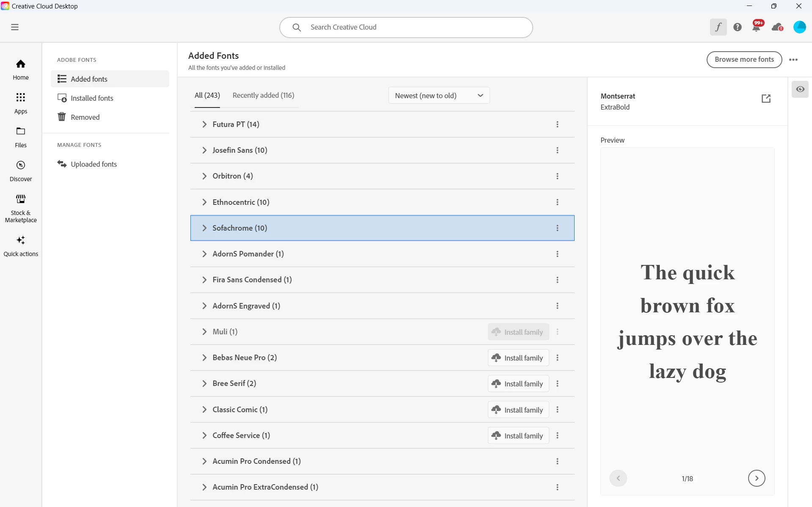The width and height of the screenshot is (812, 507).
Task: Expand the Bree Serif family
Action: (x=204, y=383)
